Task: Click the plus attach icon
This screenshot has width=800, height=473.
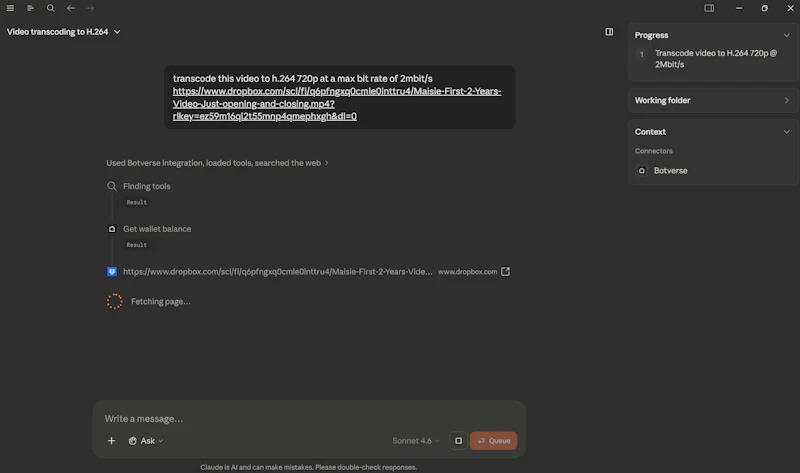Action: (x=111, y=441)
